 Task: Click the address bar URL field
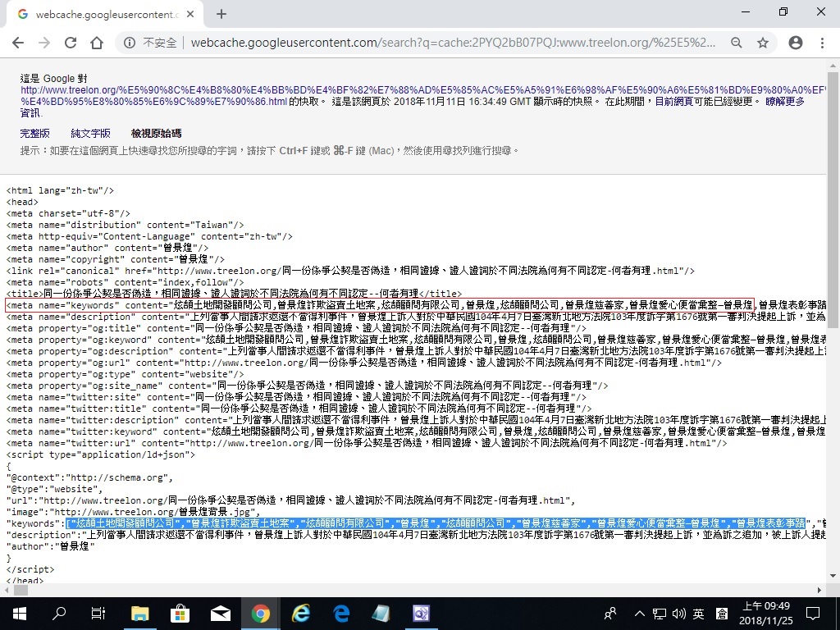point(451,43)
